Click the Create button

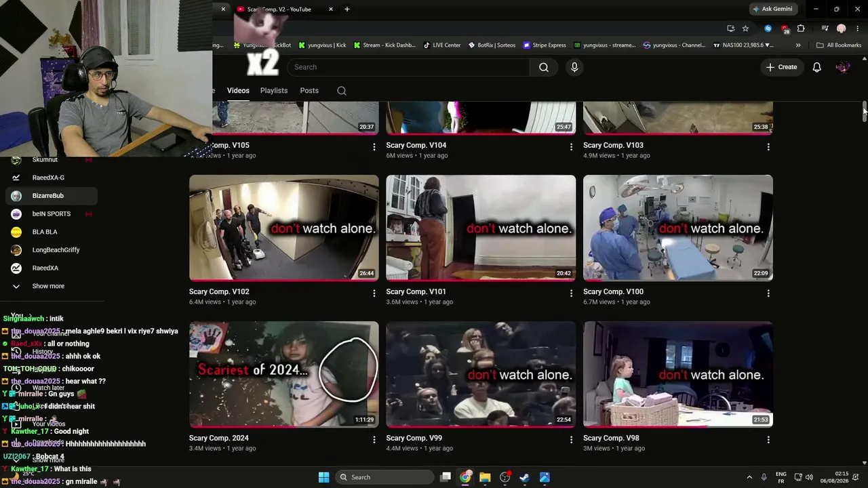click(x=781, y=67)
